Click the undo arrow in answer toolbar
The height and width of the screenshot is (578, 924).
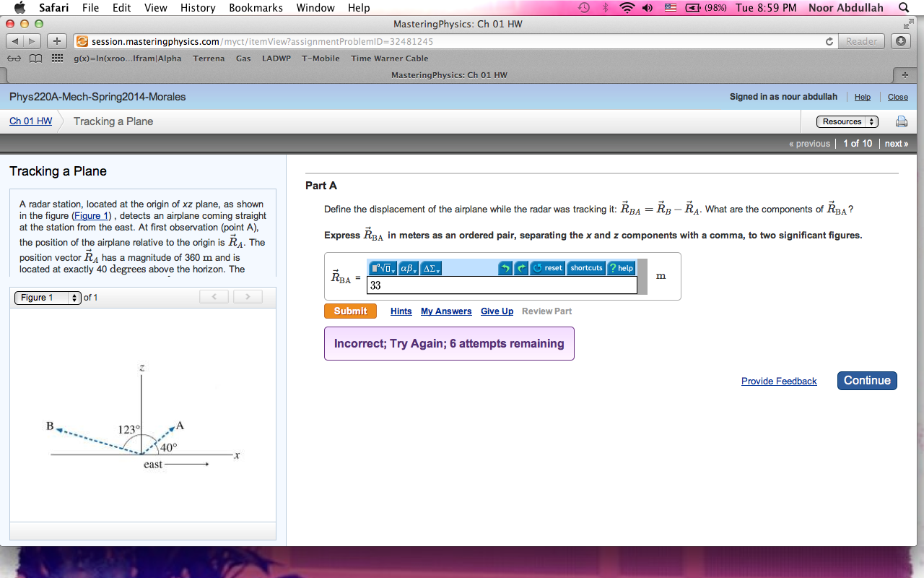coord(505,268)
